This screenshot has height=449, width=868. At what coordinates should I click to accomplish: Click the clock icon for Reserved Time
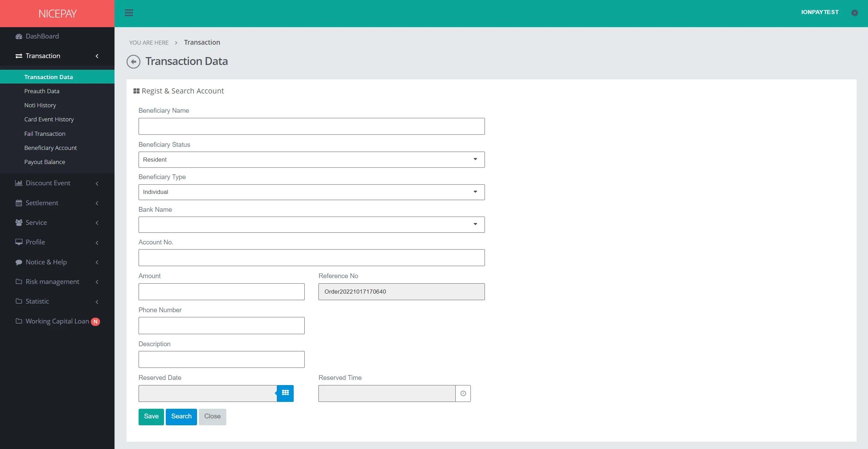click(x=463, y=393)
